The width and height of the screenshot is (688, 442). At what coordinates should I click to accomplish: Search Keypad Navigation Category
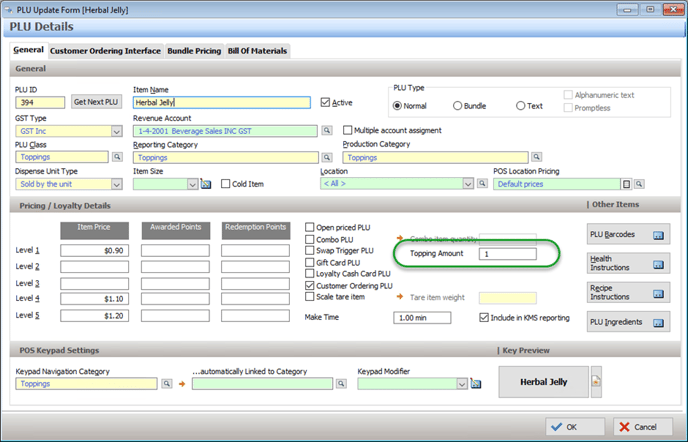[167, 384]
